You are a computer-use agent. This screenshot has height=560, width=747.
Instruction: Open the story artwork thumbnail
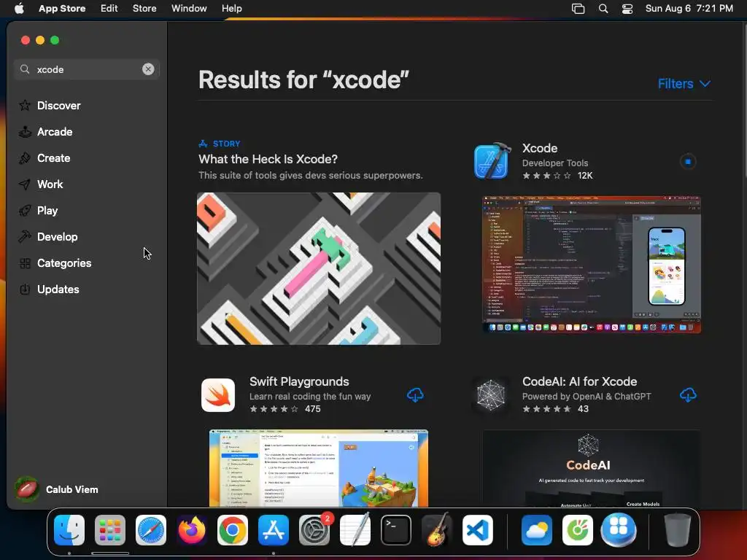coord(319,268)
